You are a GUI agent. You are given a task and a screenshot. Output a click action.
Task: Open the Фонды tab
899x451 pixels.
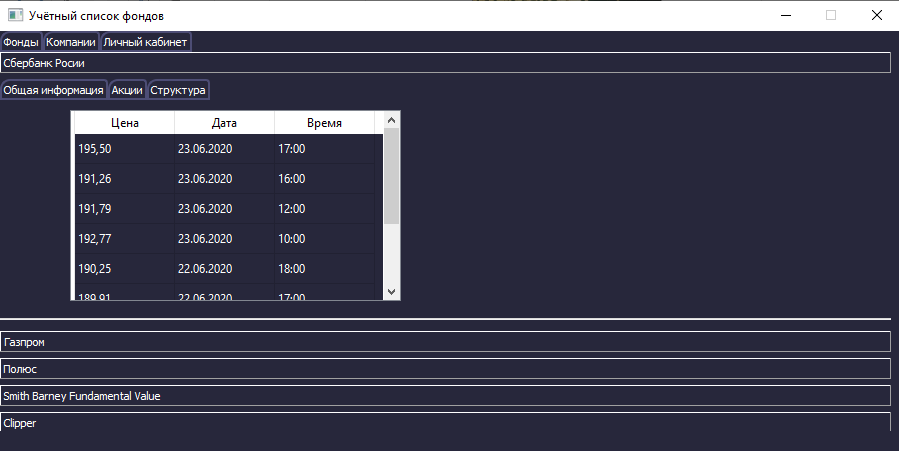(21, 42)
